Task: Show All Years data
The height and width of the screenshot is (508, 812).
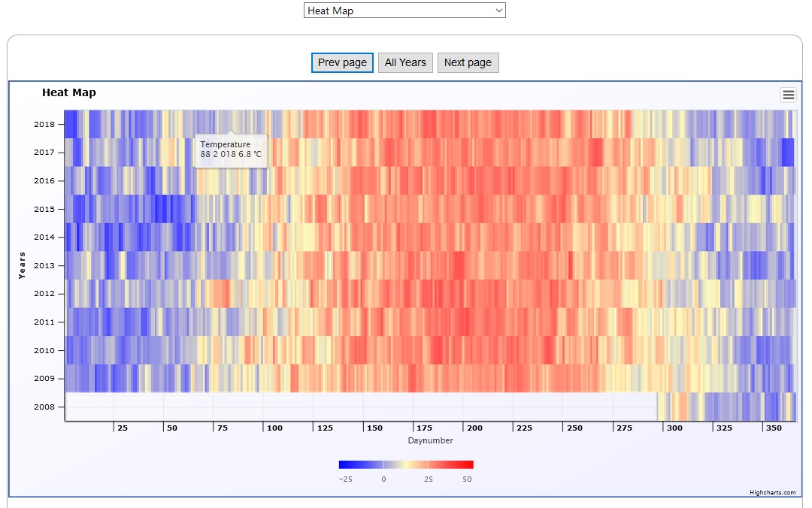Action: 405,63
